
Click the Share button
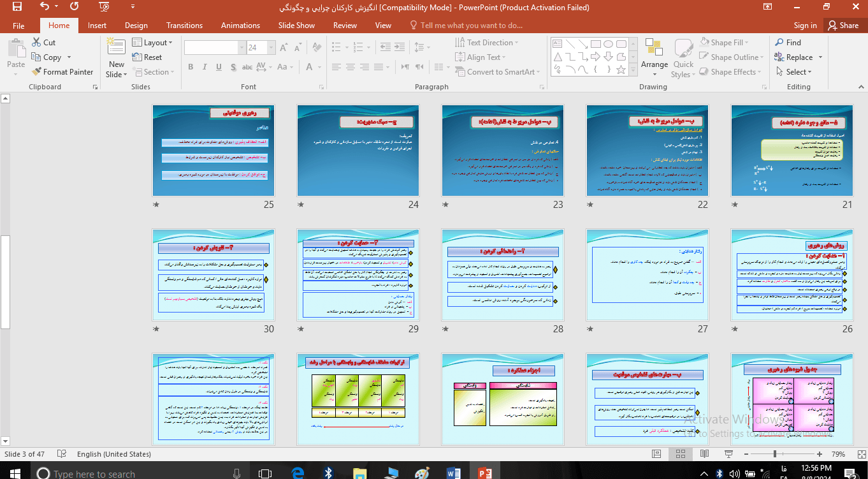point(843,26)
